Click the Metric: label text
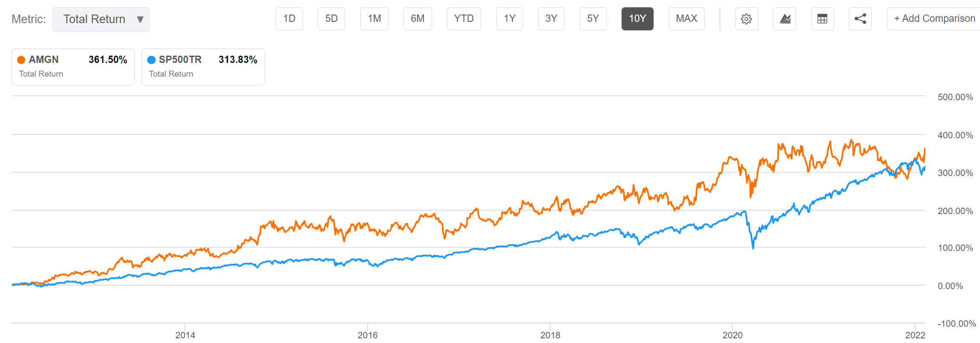980x343 pixels. tap(29, 19)
